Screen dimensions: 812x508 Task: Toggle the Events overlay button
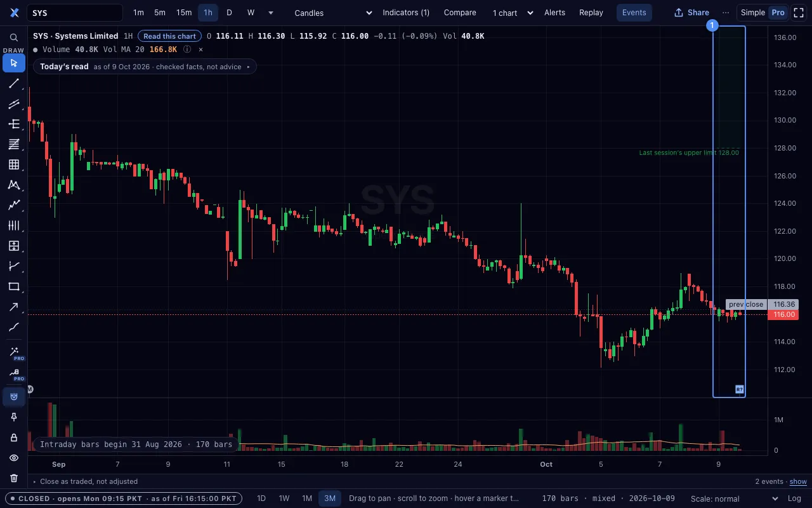coord(634,13)
